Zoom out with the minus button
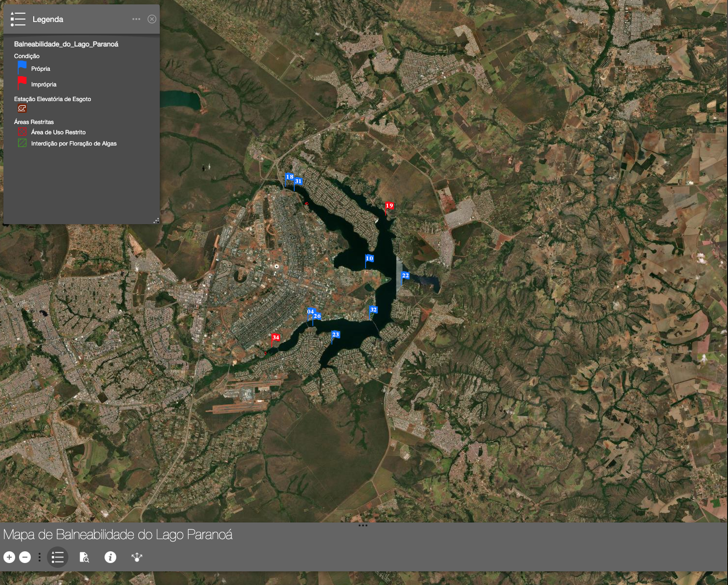This screenshot has height=585, width=728. click(25, 557)
